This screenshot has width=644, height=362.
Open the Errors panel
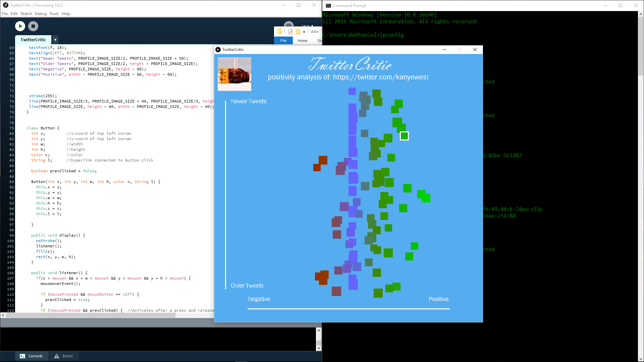64,356
